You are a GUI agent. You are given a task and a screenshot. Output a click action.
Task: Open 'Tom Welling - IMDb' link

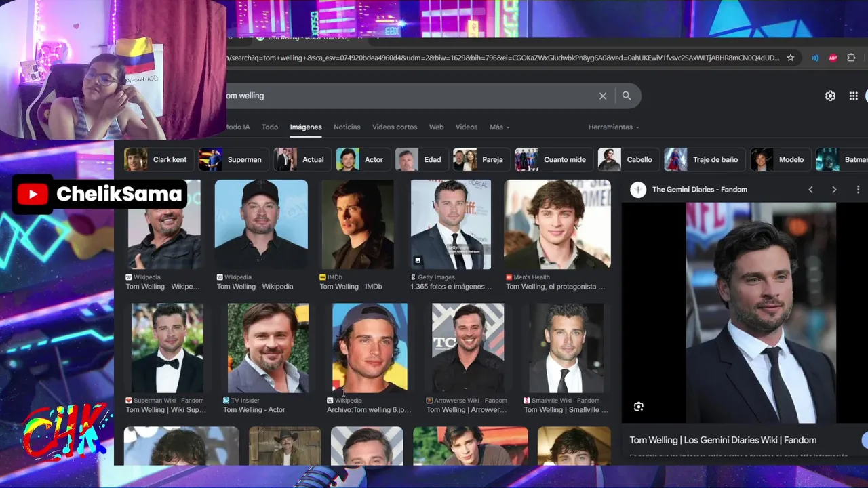click(x=351, y=287)
